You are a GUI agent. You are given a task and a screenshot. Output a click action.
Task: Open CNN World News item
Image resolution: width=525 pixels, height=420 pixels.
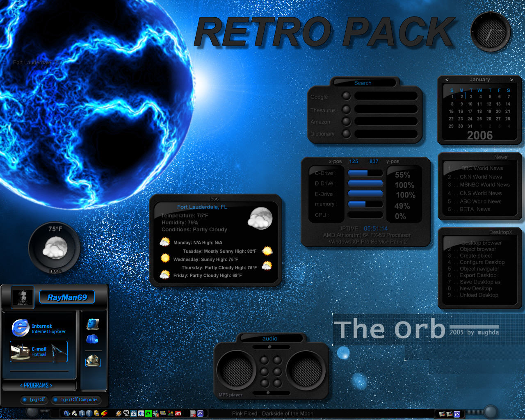[x=480, y=177]
